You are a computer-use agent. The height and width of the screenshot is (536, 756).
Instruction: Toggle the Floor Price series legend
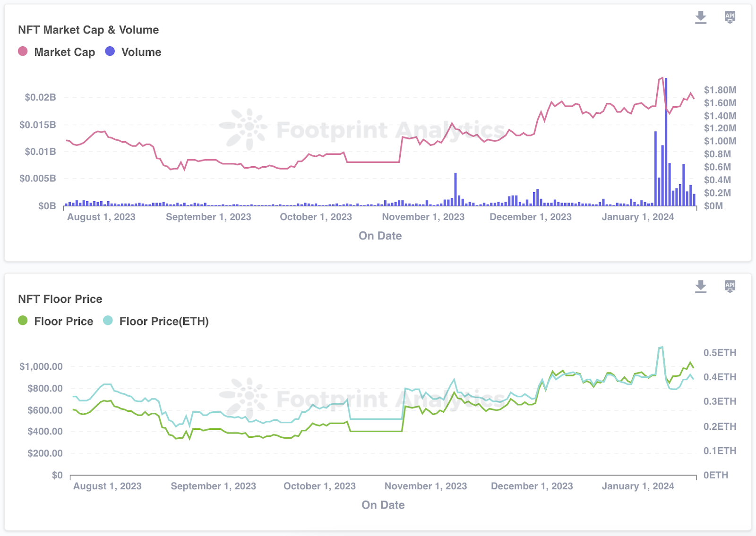[x=63, y=321]
